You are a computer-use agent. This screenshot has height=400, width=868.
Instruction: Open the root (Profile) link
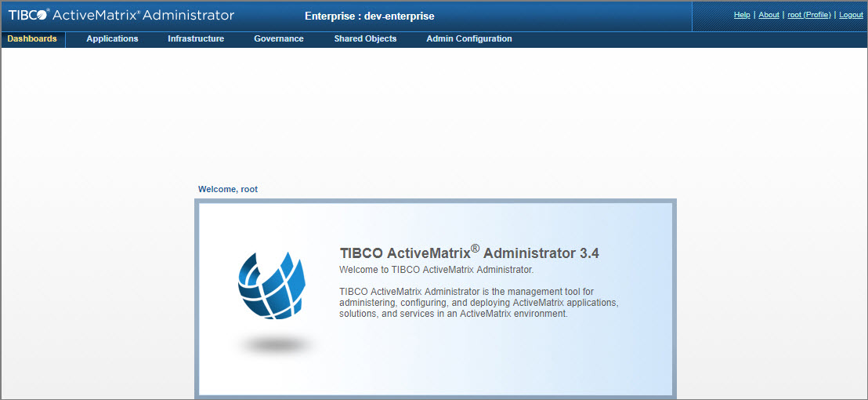tap(809, 15)
